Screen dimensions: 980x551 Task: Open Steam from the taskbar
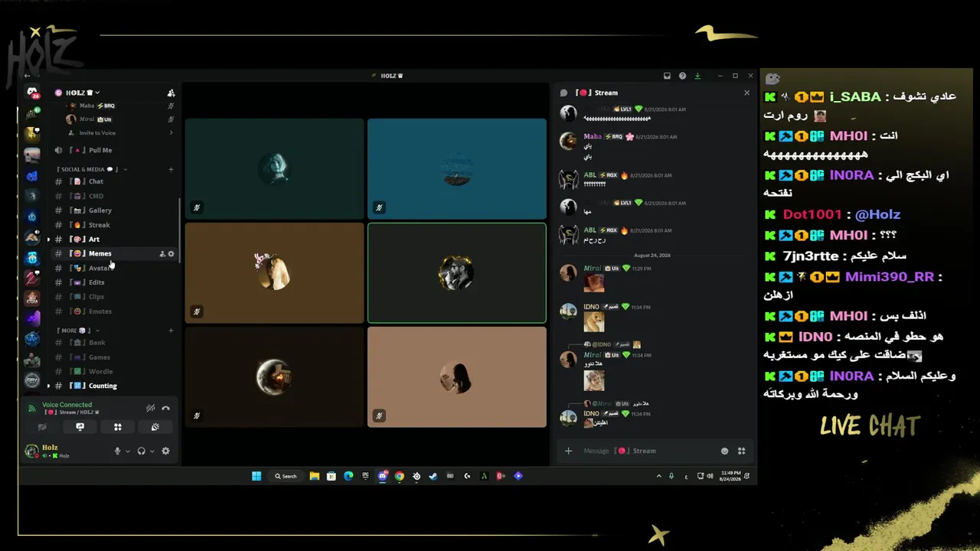[433, 476]
